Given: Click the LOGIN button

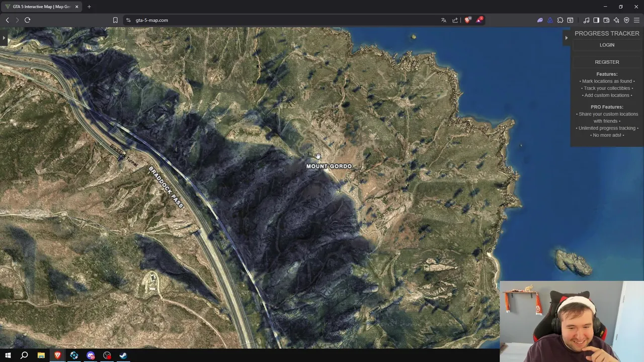Looking at the screenshot, I should [607, 45].
